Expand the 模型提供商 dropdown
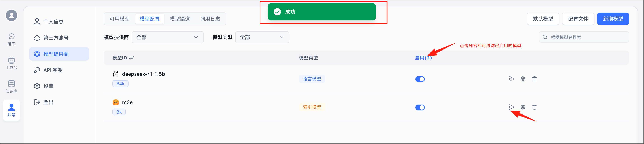This screenshot has width=644, height=144. click(168, 37)
